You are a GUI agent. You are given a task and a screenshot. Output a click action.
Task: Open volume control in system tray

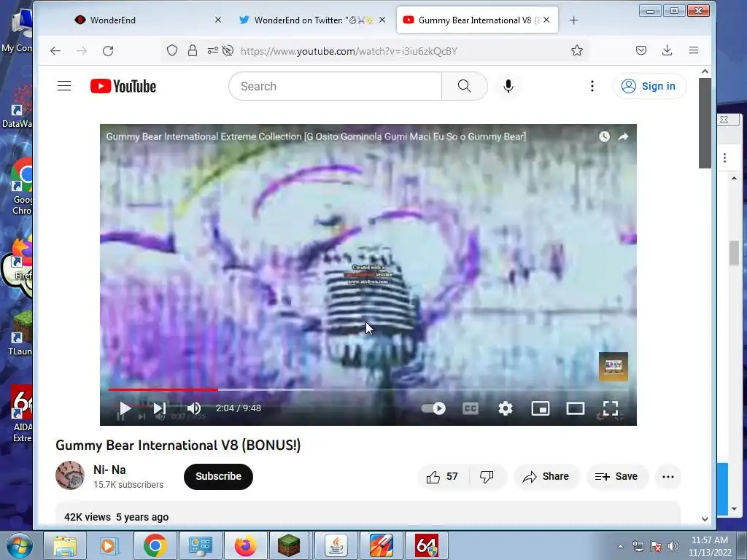tap(673, 546)
